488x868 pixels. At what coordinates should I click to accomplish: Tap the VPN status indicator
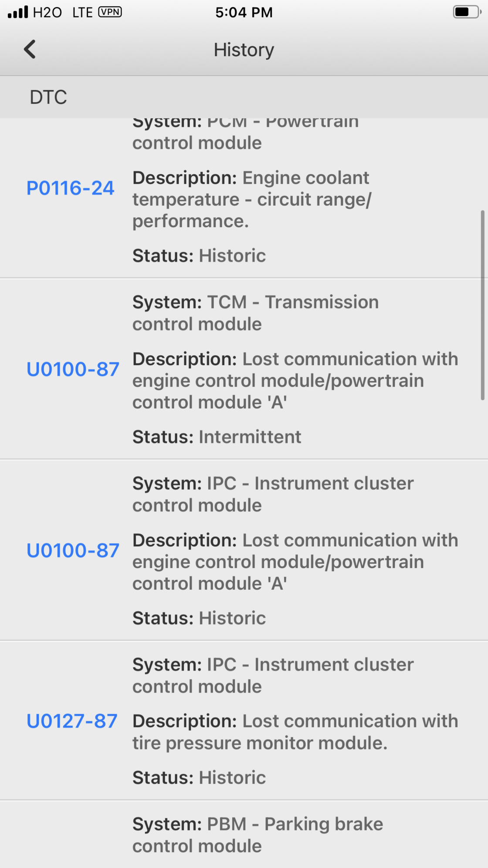click(x=110, y=12)
